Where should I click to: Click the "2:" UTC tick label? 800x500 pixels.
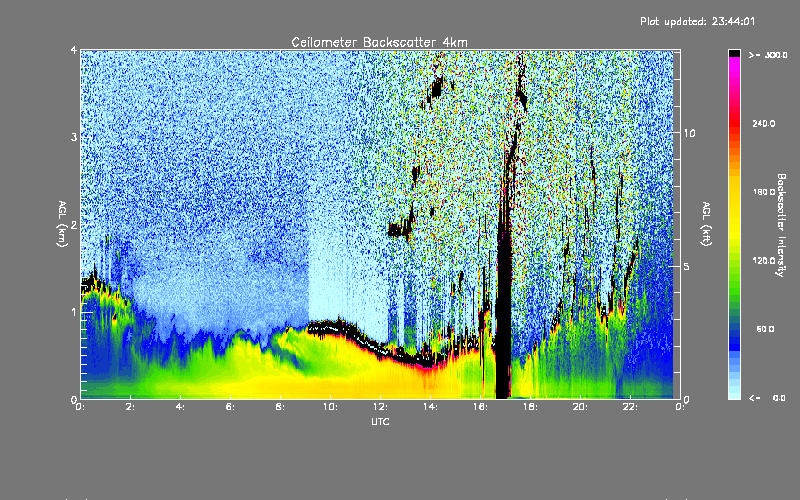[x=131, y=407]
